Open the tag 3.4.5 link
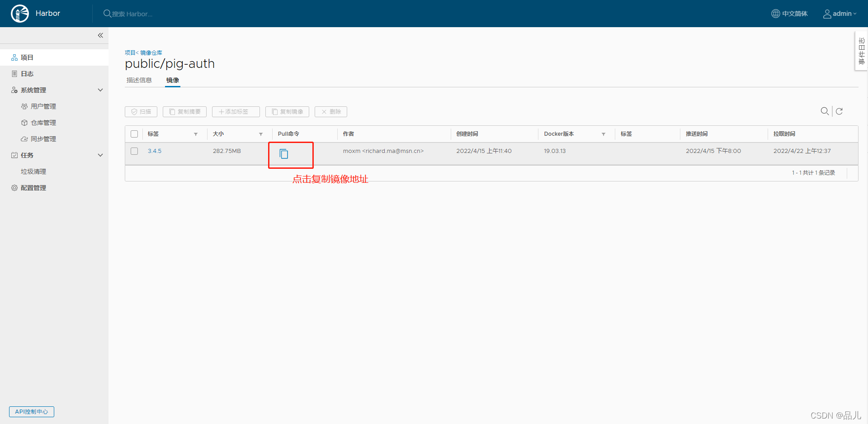This screenshot has width=868, height=424. 155,151
